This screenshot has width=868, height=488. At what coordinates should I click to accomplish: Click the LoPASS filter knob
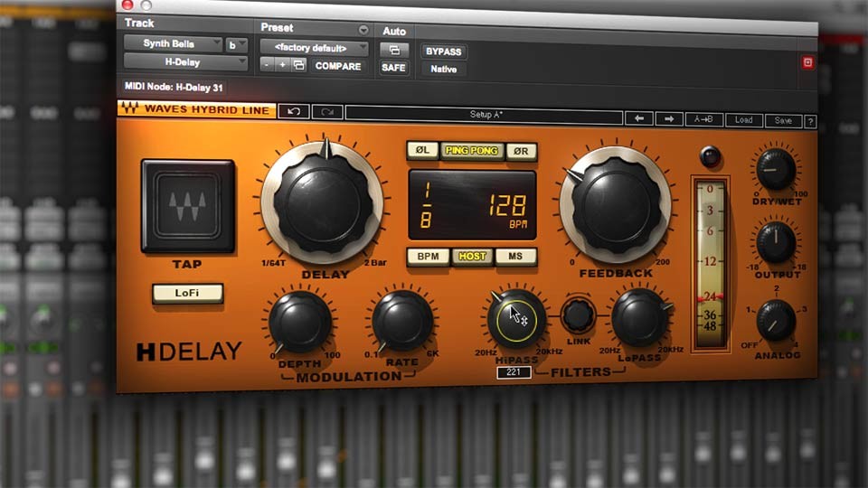tap(641, 317)
